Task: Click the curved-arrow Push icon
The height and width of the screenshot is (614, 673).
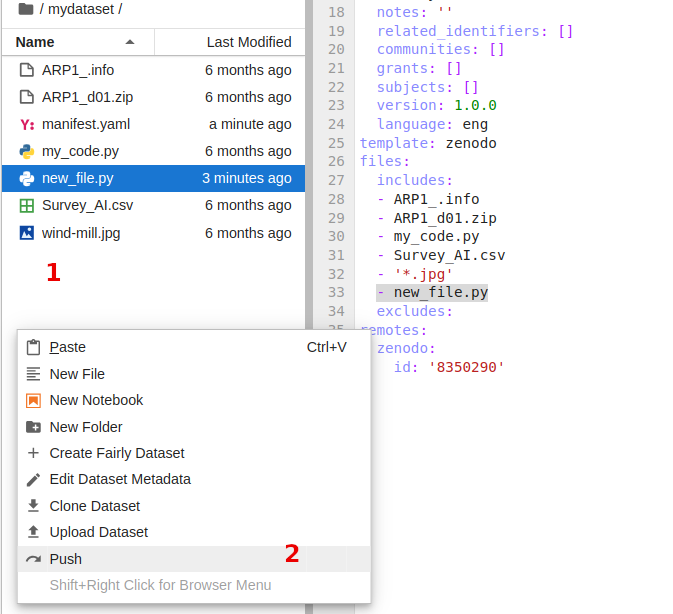Action: (33, 559)
